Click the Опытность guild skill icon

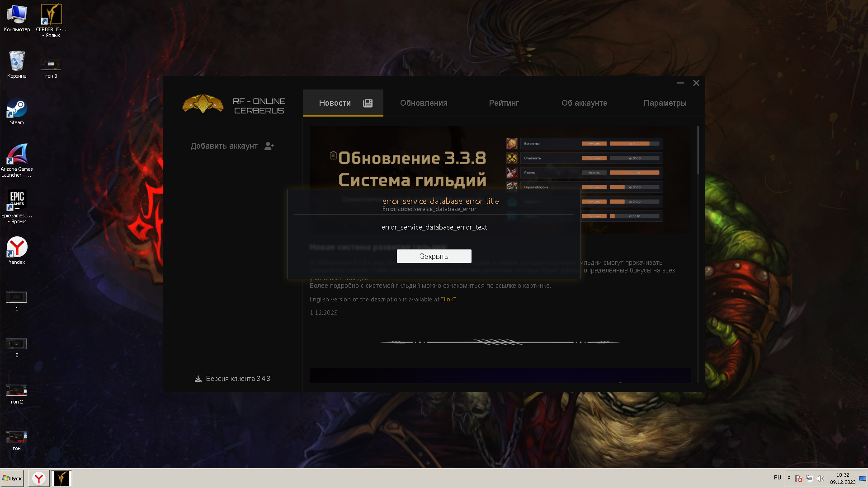pyautogui.click(x=512, y=158)
